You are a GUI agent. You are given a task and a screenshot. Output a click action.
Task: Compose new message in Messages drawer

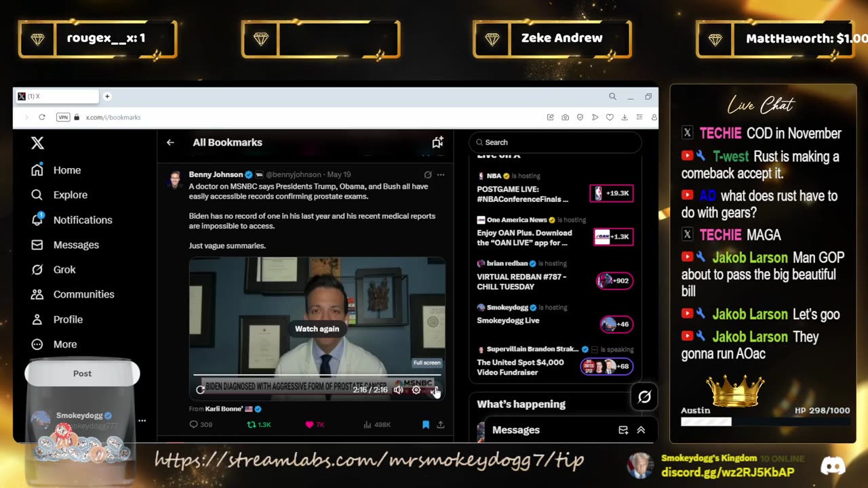coord(623,430)
